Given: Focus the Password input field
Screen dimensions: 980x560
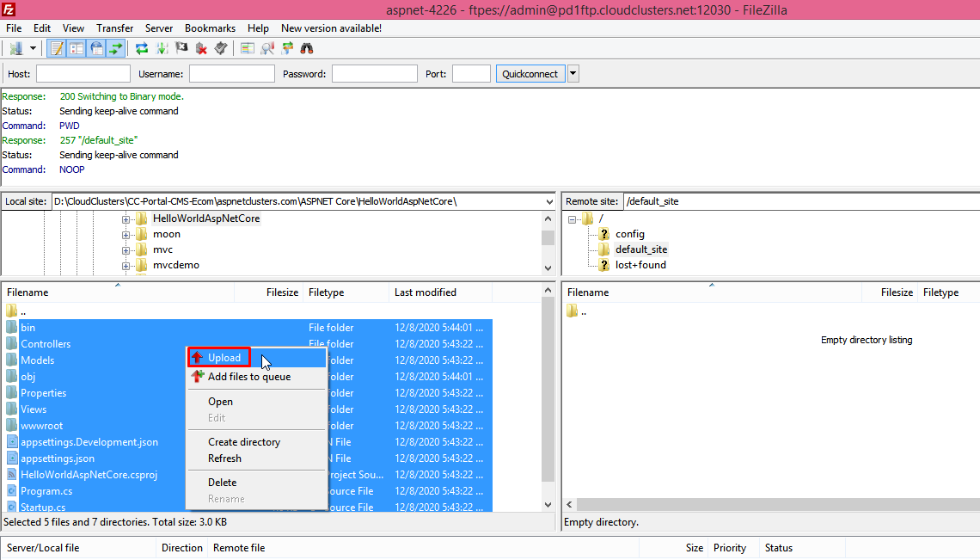Looking at the screenshot, I should coord(374,74).
